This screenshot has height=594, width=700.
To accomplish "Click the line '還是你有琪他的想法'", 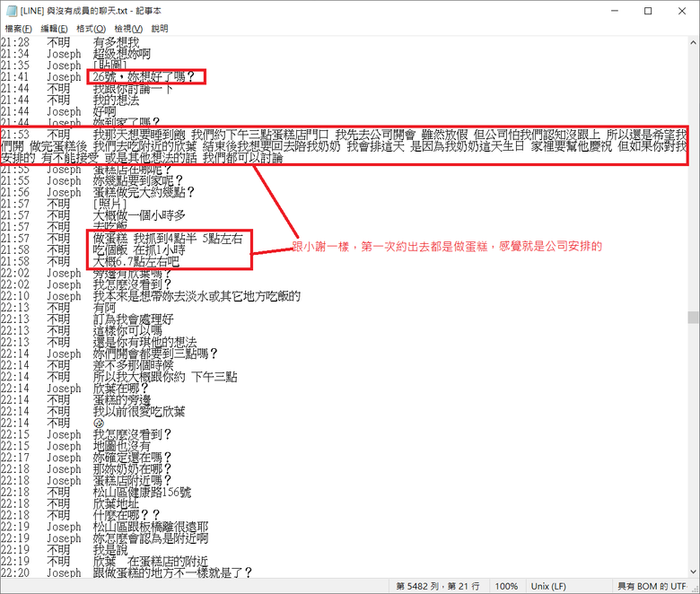I will tap(144, 342).
